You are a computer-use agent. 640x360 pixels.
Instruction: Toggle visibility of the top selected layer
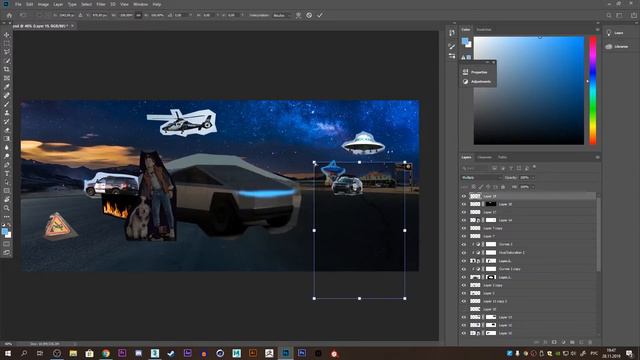pos(464,196)
